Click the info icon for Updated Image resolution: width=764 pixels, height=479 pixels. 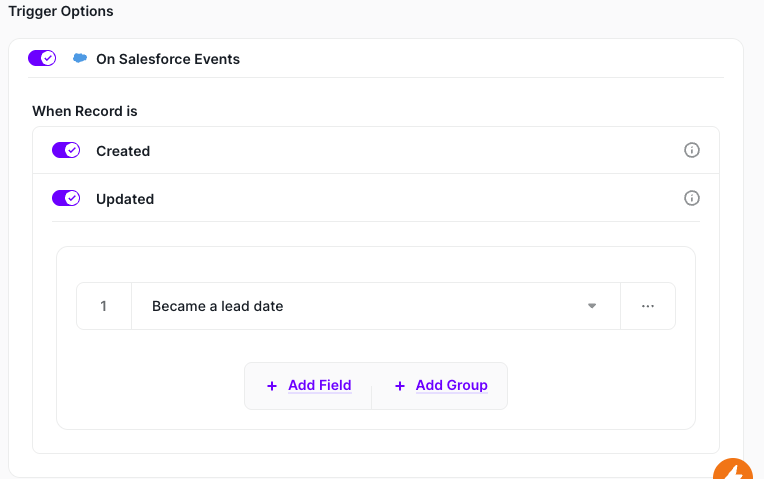(691, 198)
